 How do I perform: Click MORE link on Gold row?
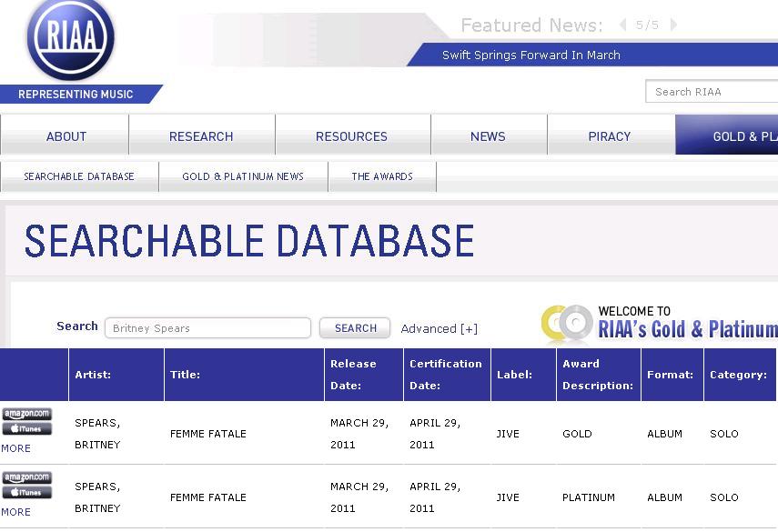coord(15,448)
